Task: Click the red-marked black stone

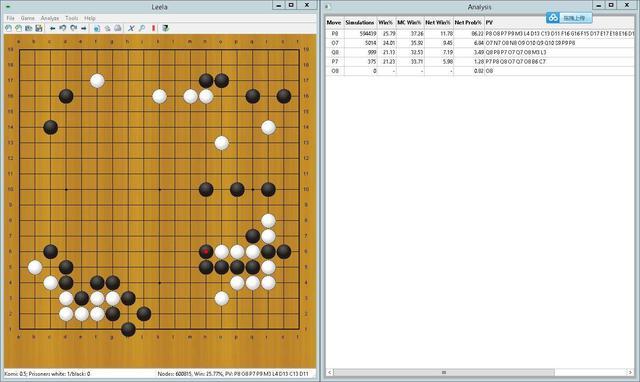Action: click(x=206, y=251)
